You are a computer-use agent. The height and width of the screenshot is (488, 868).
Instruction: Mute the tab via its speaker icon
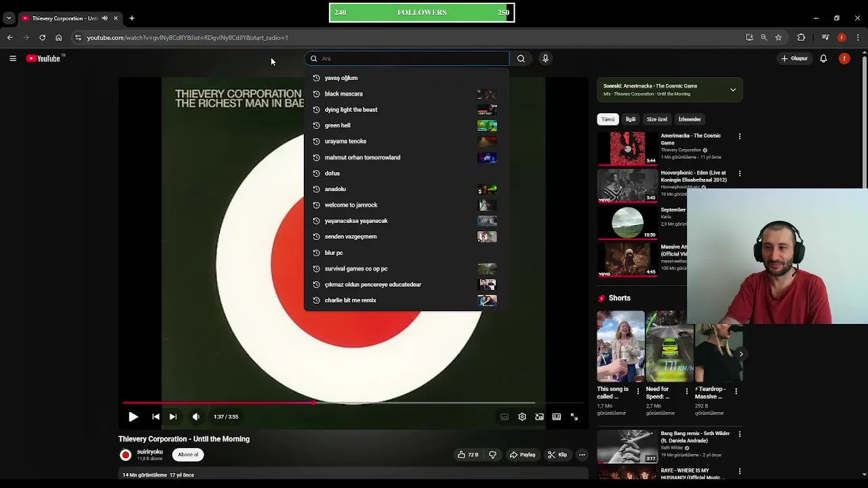104,18
